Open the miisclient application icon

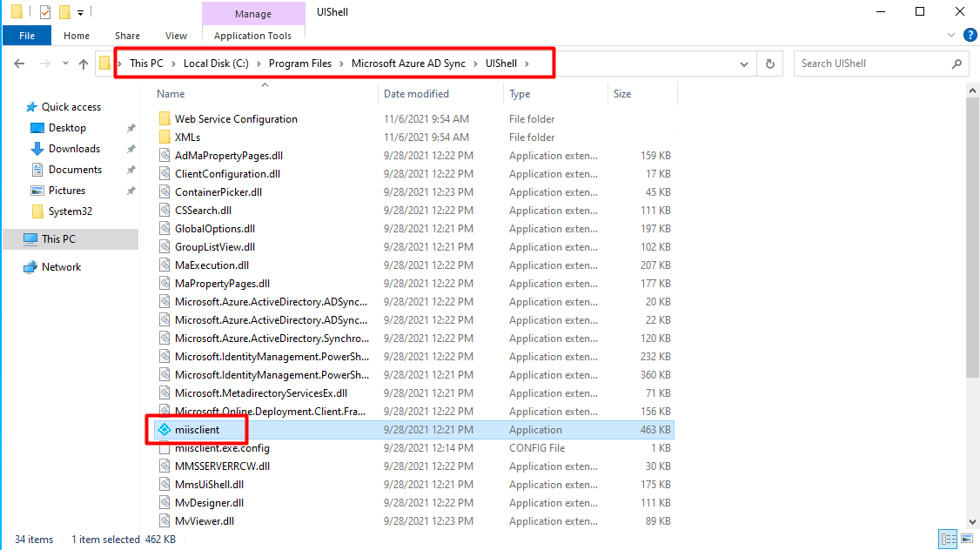(164, 429)
